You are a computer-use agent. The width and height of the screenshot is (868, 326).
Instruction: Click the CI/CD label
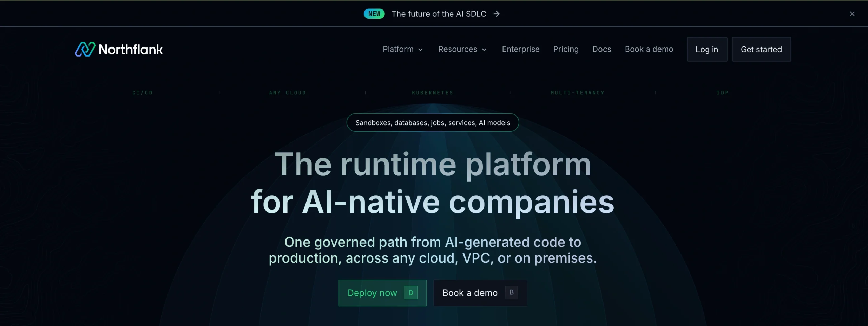pos(142,93)
